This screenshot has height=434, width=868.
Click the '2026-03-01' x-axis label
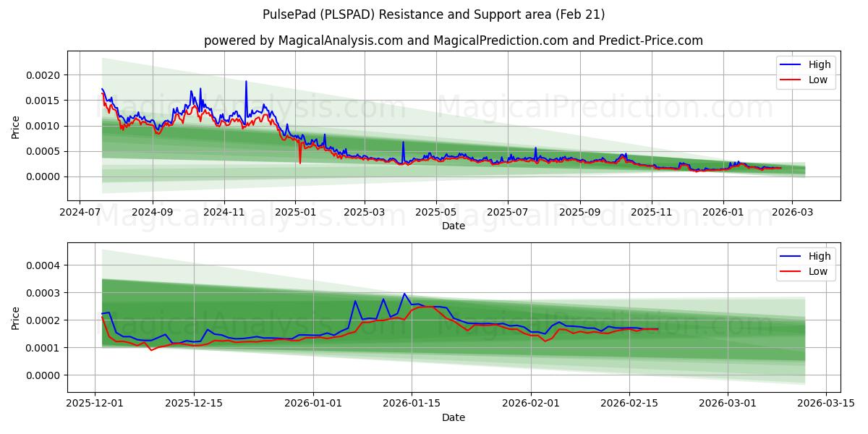tap(727, 405)
